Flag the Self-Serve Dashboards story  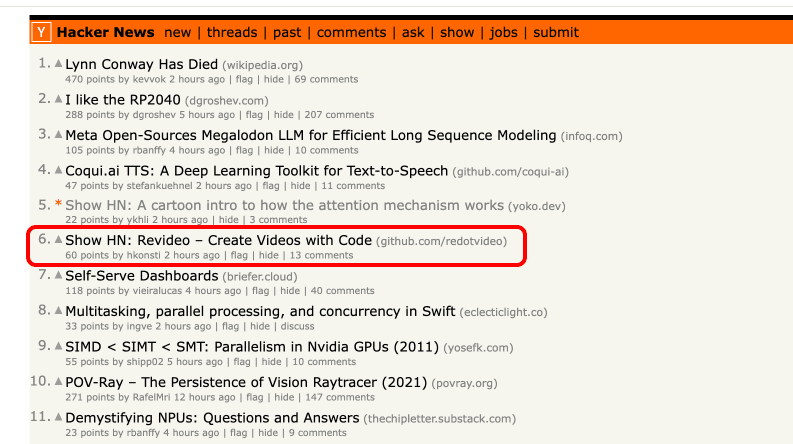click(260, 291)
